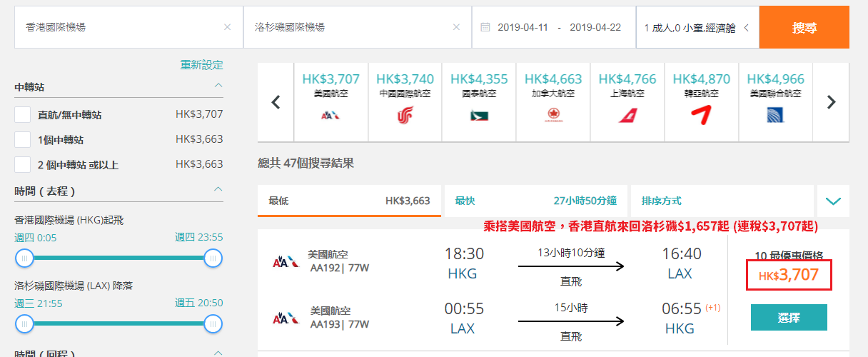Viewport: 868px width, 357px height.
Task: Check the 2 個中轉站 或以上 filter
Action: point(23,164)
